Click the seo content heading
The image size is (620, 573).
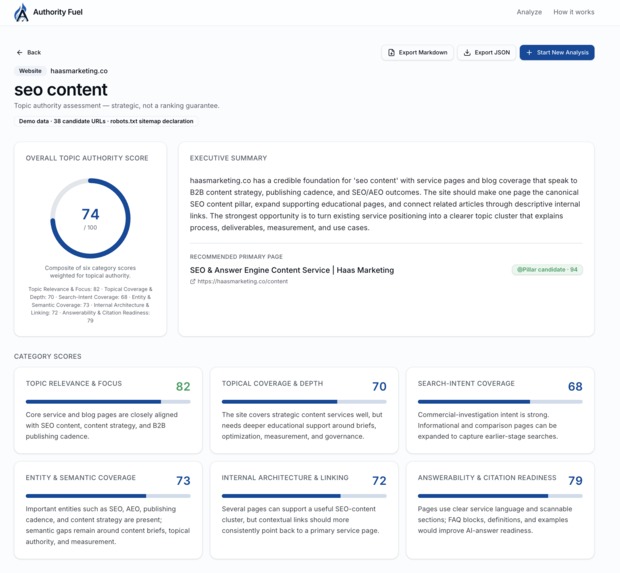click(61, 90)
